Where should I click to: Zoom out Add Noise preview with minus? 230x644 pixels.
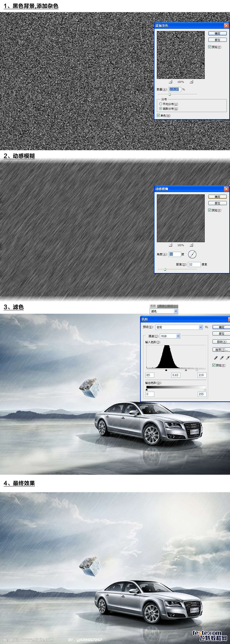pos(170,82)
